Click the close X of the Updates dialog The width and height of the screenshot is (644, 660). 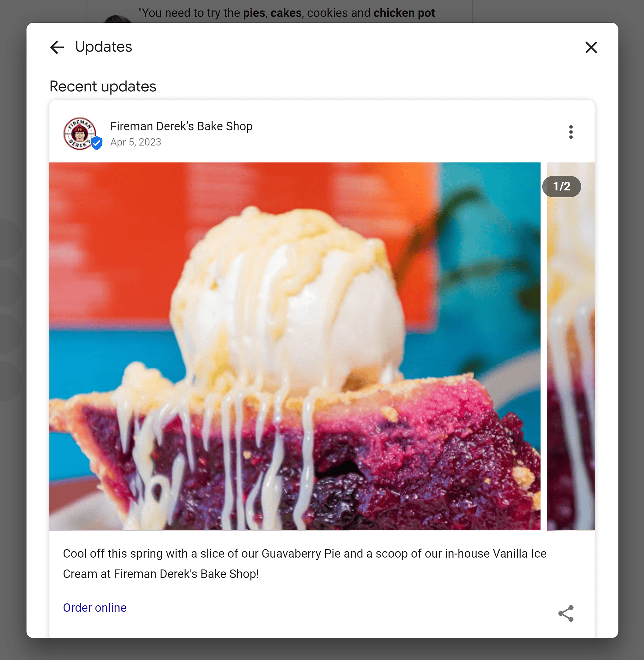coord(591,47)
